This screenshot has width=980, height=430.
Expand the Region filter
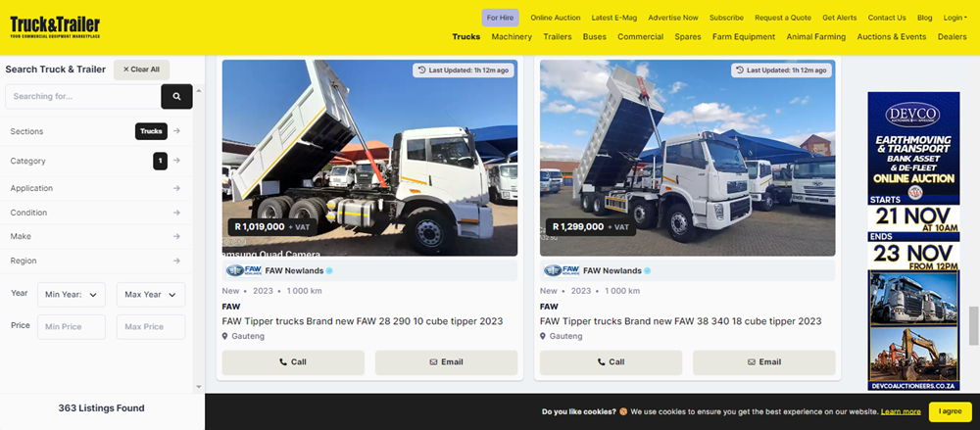tap(95, 261)
